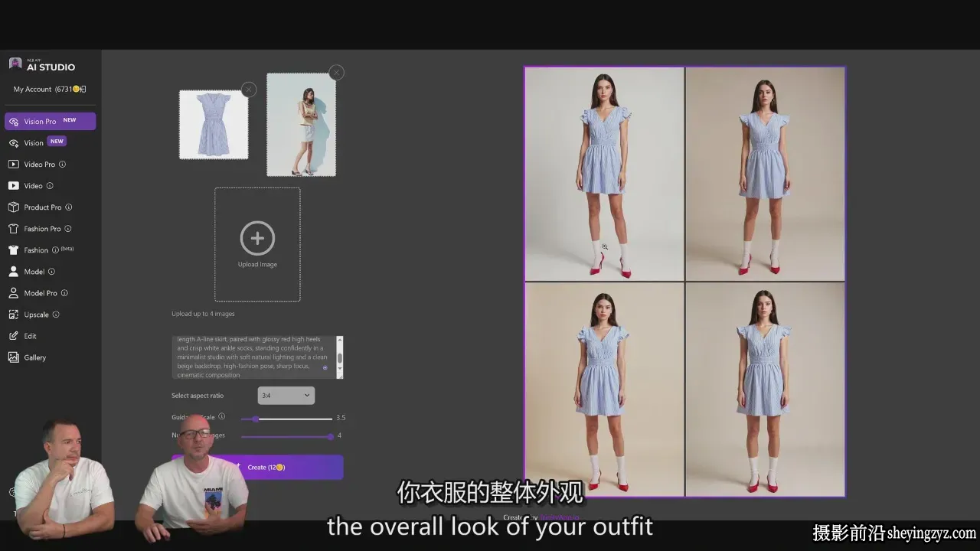Show info for Model Pro

(x=64, y=292)
